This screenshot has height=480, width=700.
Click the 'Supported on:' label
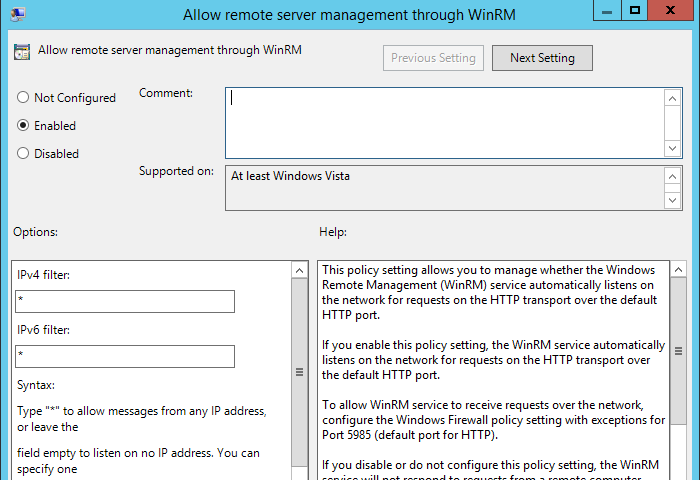coord(176,171)
